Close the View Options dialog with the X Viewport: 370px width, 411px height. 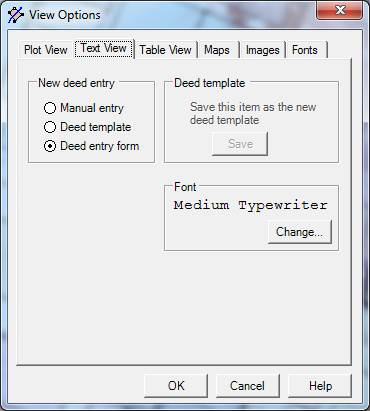[339, 11]
